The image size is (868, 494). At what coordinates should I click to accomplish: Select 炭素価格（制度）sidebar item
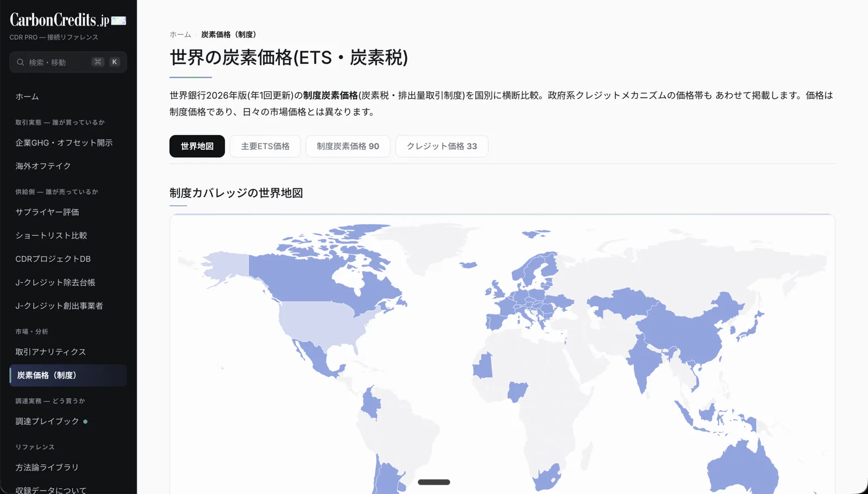(68, 375)
